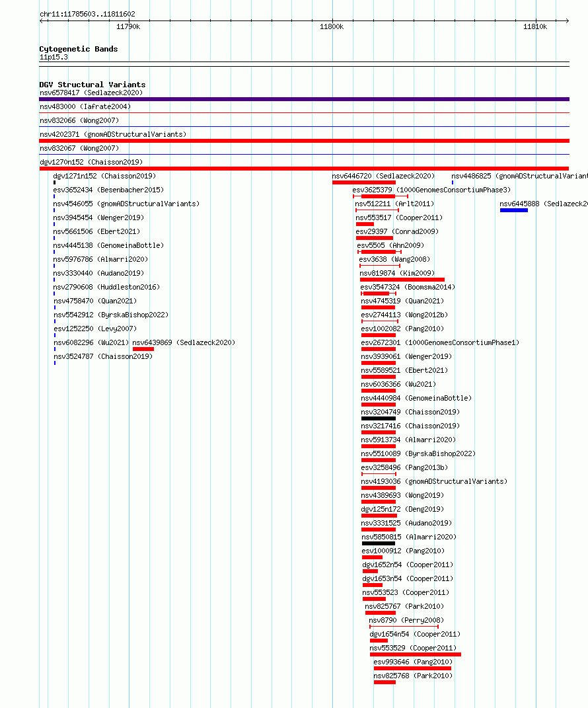This screenshot has height=708, width=588.
Task: Click nsv6439869 (Sedlazeck2020) label
Action: [x=184, y=342]
